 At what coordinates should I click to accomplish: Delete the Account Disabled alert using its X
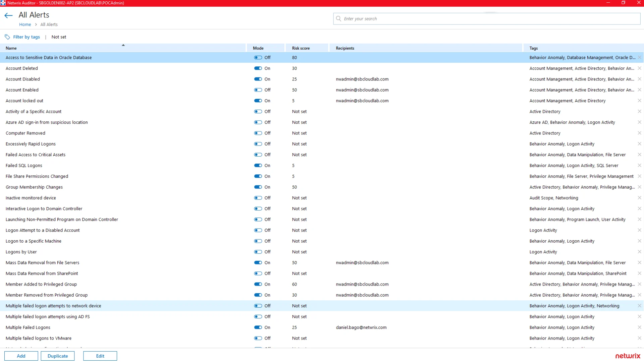639,79
